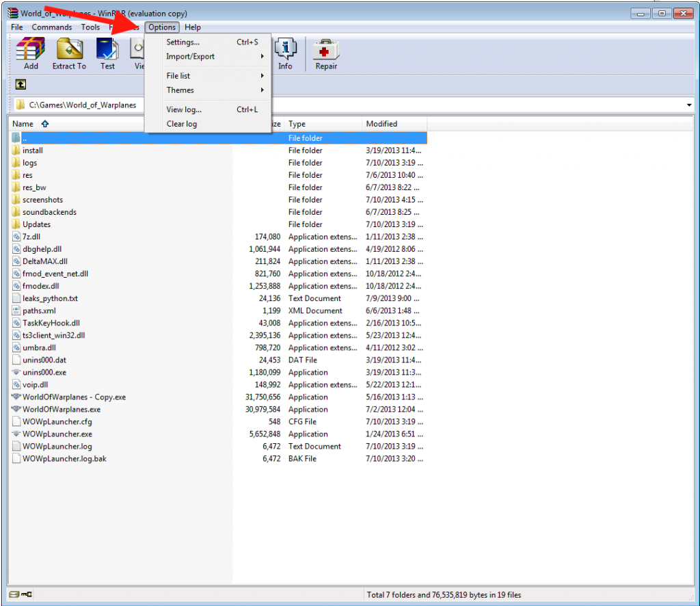
Task: Click the disk icon in status bar
Action: [14, 594]
